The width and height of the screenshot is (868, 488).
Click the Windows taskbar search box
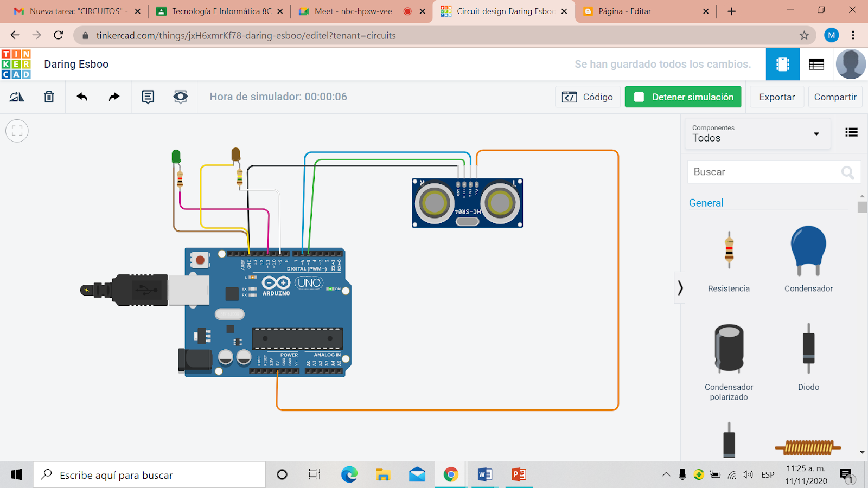[149, 475]
